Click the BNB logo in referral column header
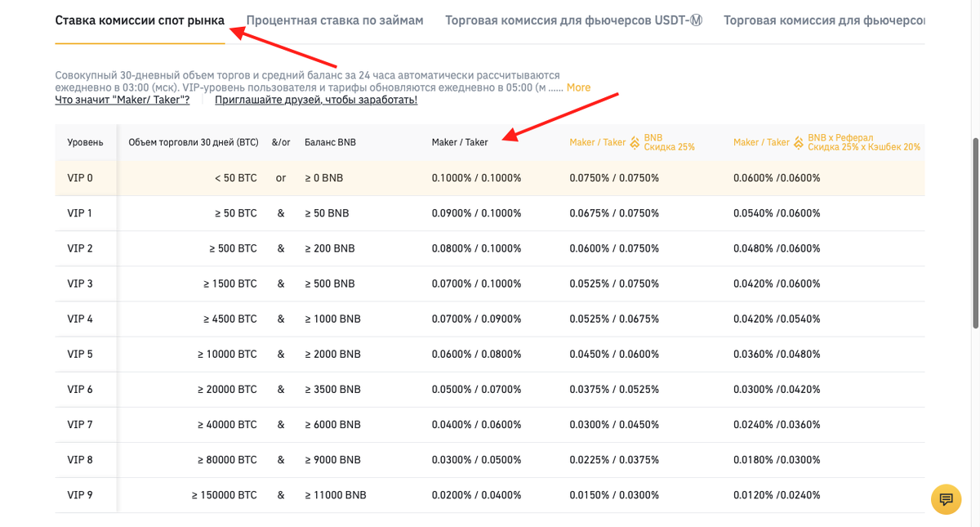980x527 pixels. [x=799, y=142]
